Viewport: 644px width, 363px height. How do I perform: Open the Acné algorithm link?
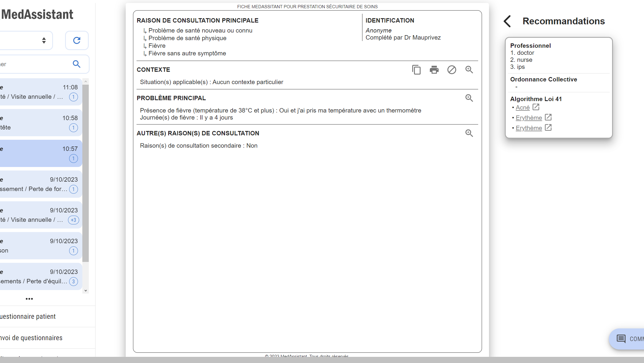[522, 108]
